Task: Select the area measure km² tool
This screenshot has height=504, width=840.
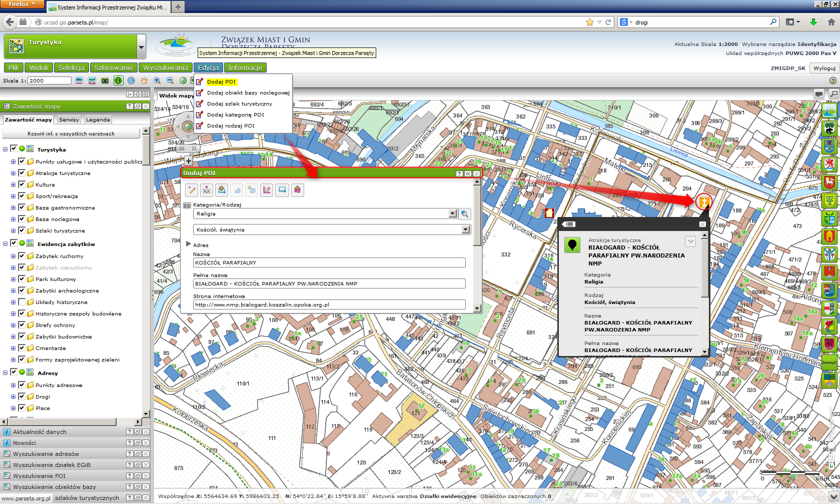Action: click(x=92, y=80)
